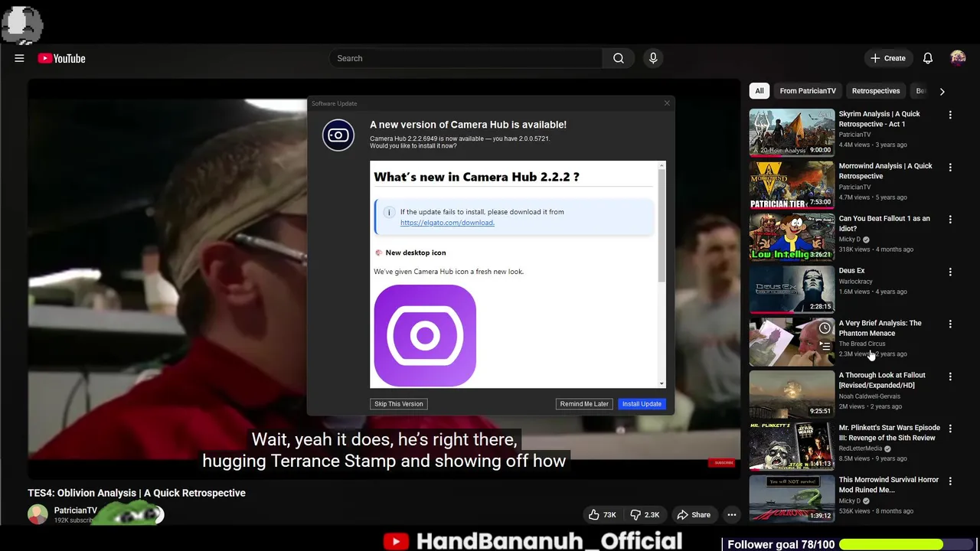980x551 pixels.
Task: Open the account avatar menu
Action: pyautogui.click(x=958, y=58)
